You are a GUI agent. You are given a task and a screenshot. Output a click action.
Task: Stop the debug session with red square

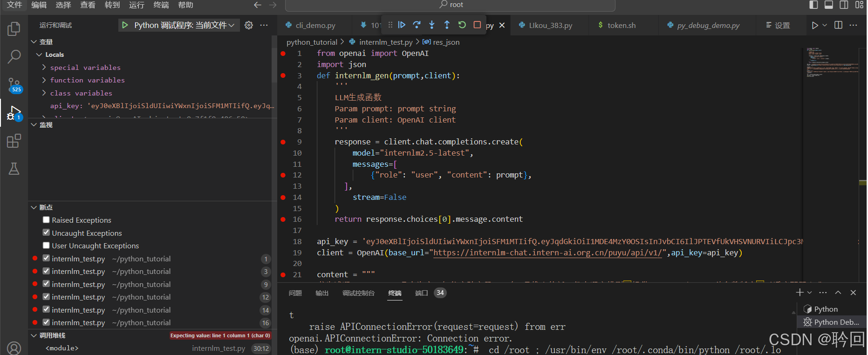[477, 25]
